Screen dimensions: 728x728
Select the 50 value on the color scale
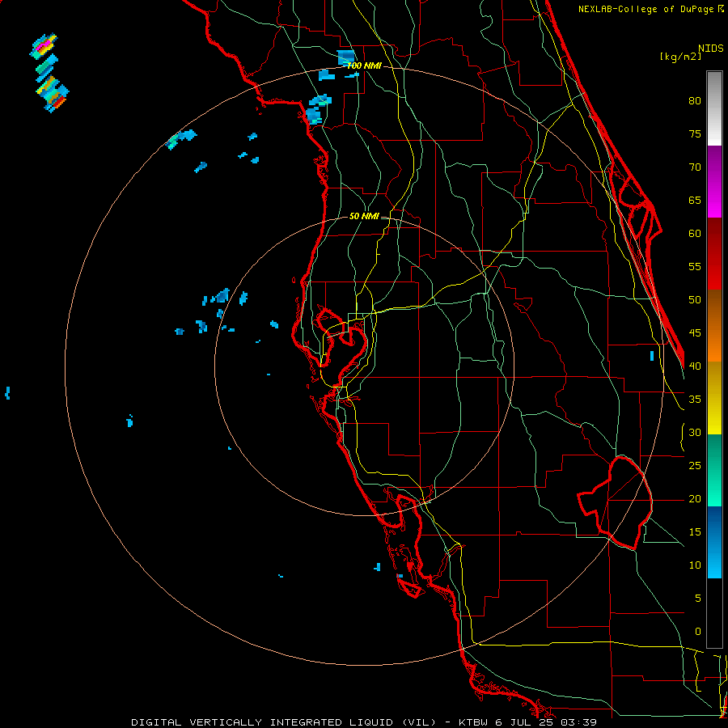695,300
